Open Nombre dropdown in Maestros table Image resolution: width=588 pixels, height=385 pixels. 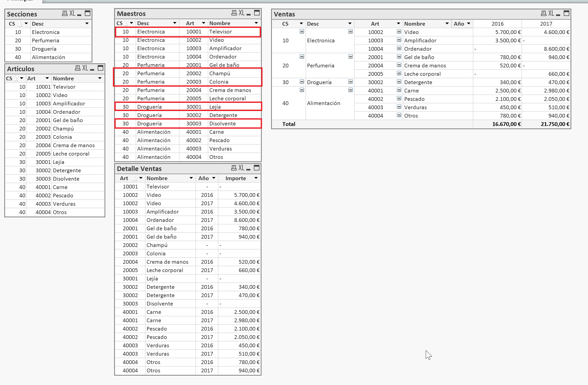[256, 23]
